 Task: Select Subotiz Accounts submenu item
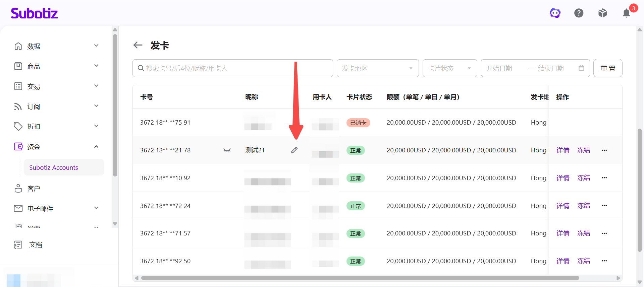coord(64,167)
